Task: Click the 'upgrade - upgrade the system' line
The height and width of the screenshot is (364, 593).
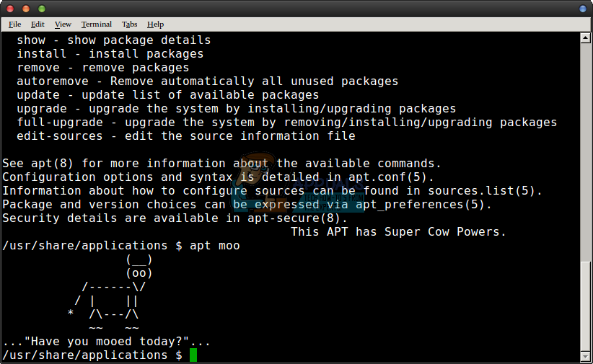Action: pos(237,109)
